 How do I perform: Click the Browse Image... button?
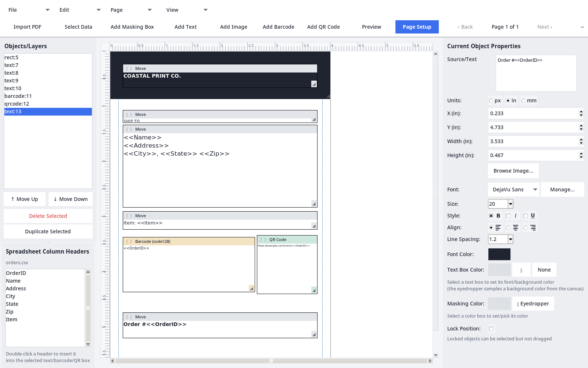(x=513, y=171)
